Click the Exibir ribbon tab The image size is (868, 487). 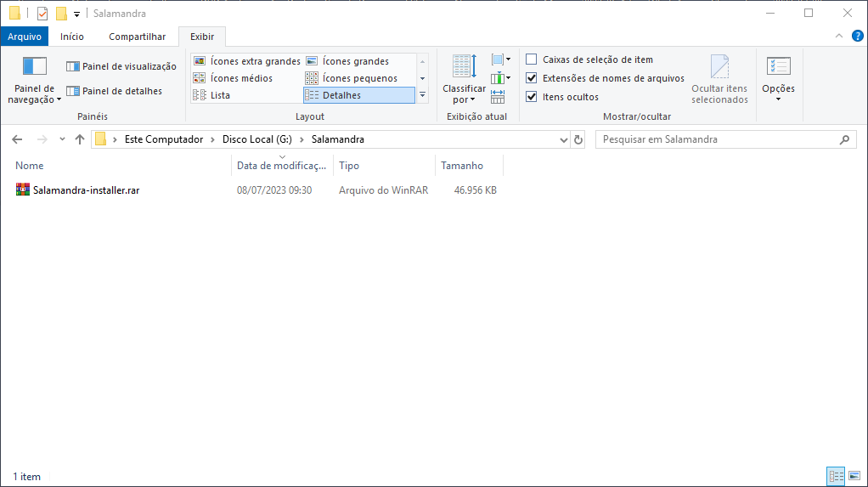click(x=202, y=37)
